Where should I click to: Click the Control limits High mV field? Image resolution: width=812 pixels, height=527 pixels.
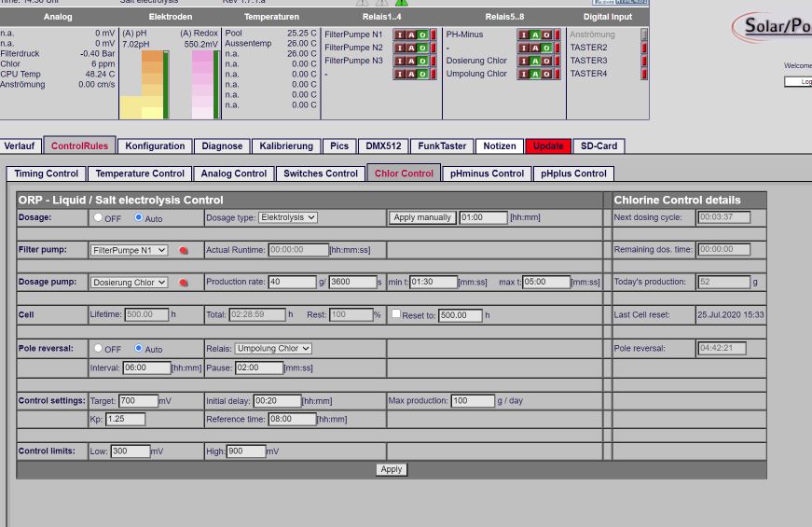click(246, 451)
